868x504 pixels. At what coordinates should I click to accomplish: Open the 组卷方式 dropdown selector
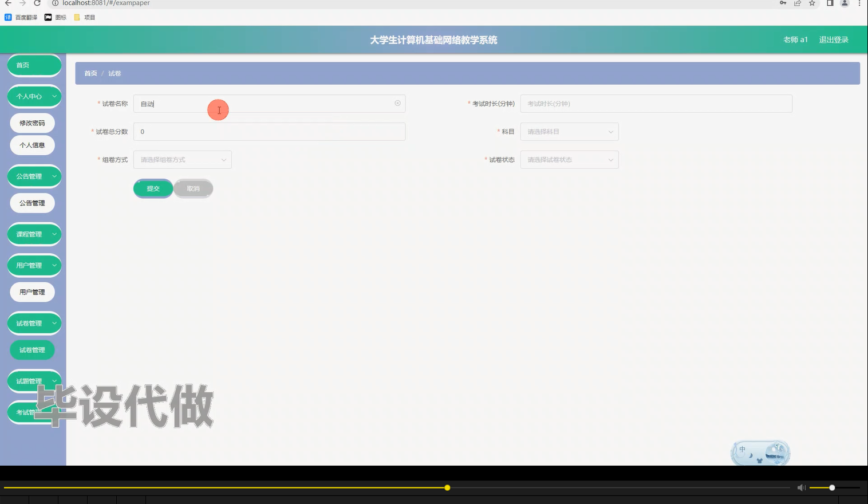(x=182, y=159)
